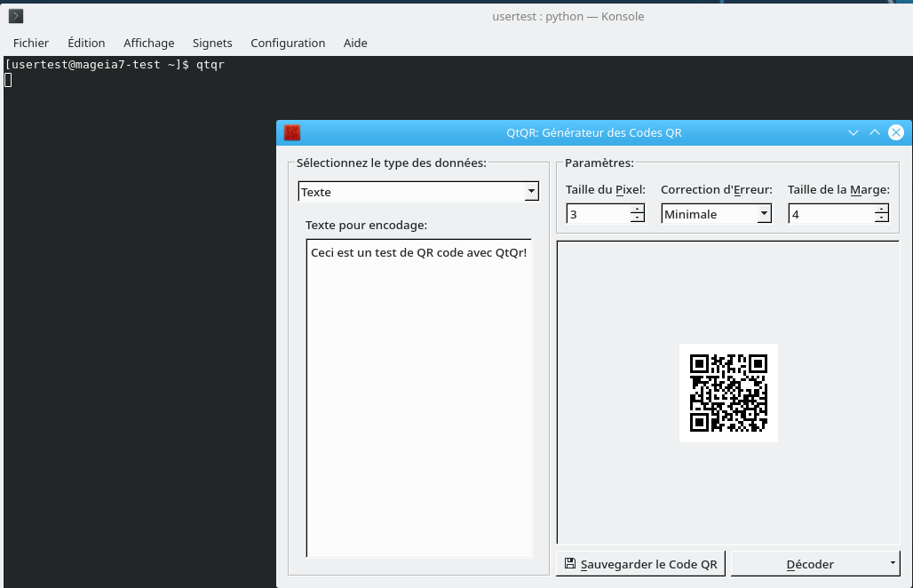Open the Édition menu in Konsole

(86, 44)
